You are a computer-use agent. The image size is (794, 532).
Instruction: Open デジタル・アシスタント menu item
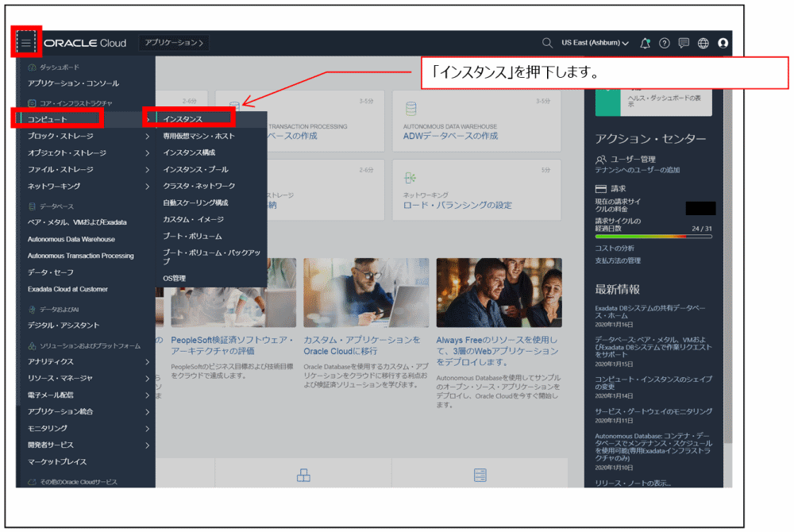coord(64,326)
